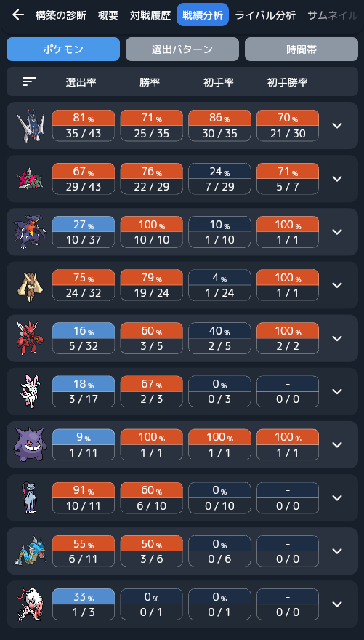Open the ライバル分析 tab

265,15
